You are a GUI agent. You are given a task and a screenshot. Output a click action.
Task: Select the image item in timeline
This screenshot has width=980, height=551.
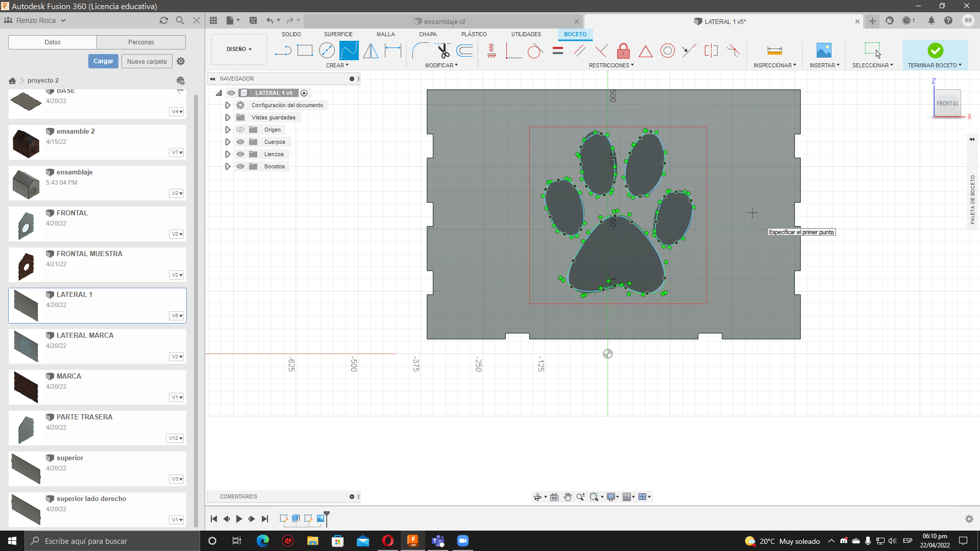(321, 518)
